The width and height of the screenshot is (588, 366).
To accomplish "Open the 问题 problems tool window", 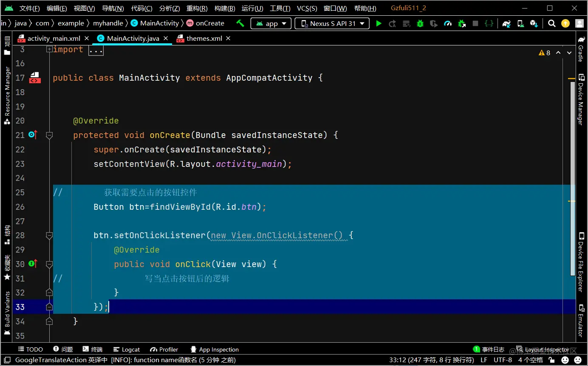I will [x=63, y=349].
